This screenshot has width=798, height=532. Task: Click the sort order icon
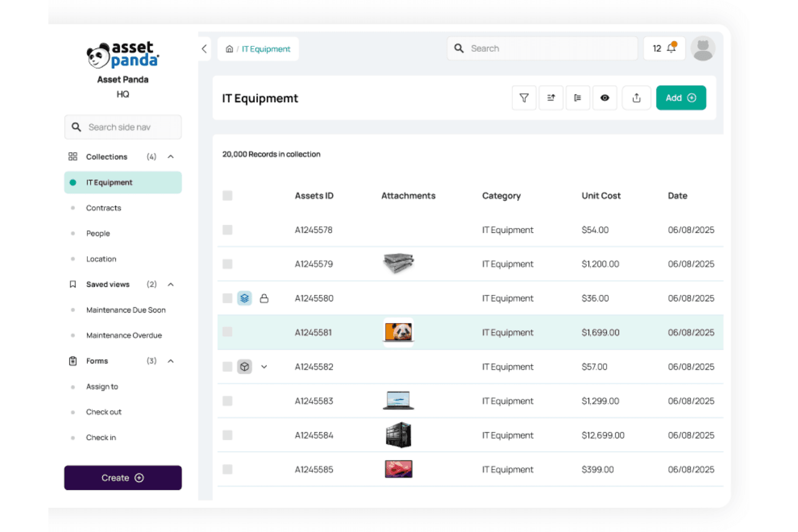point(551,98)
